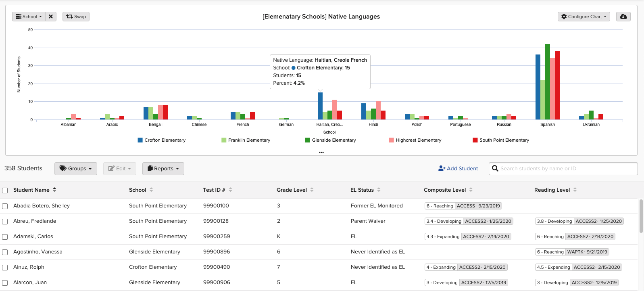Toggle Glenside Elementary legend swatch
644x291 pixels.
pos(308,140)
